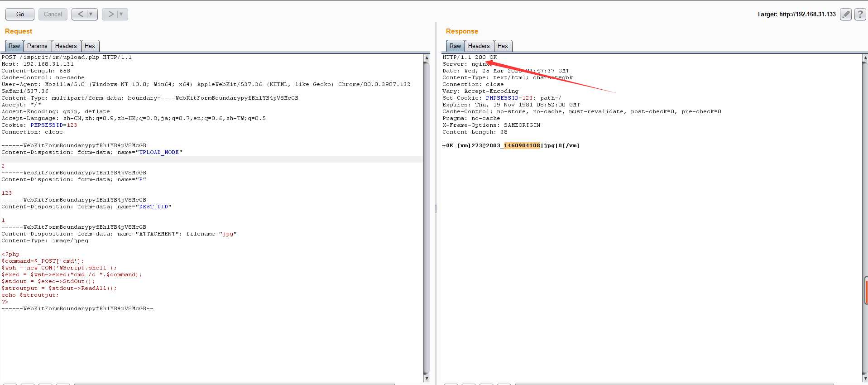Viewport: 868px width, 385px height.
Task: Go forward to next request in history
Action: (x=110, y=14)
